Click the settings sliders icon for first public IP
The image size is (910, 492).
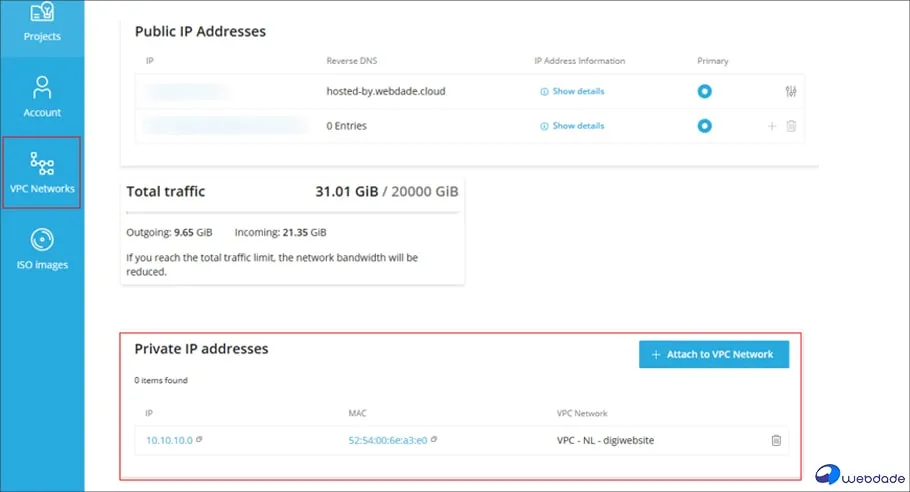click(x=791, y=92)
